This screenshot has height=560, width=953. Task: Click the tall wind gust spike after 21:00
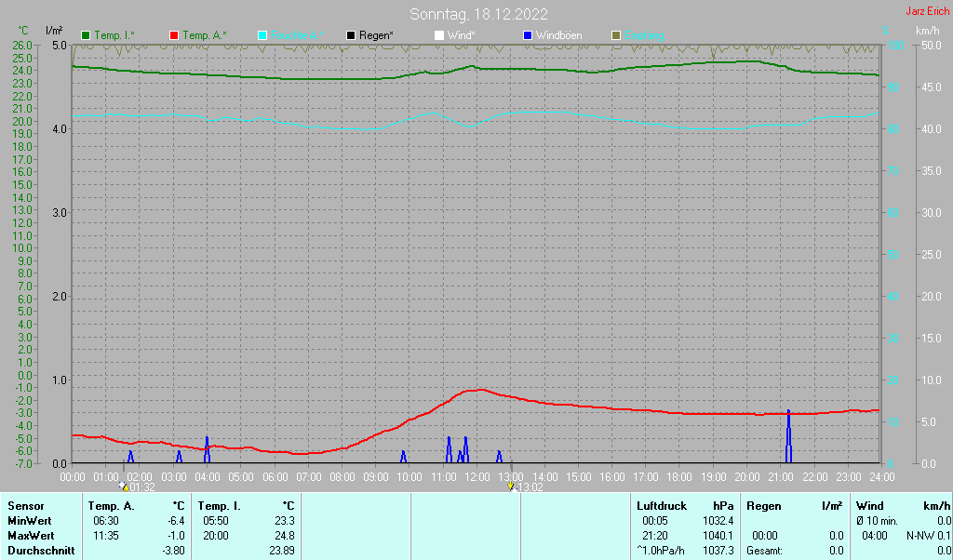click(788, 436)
